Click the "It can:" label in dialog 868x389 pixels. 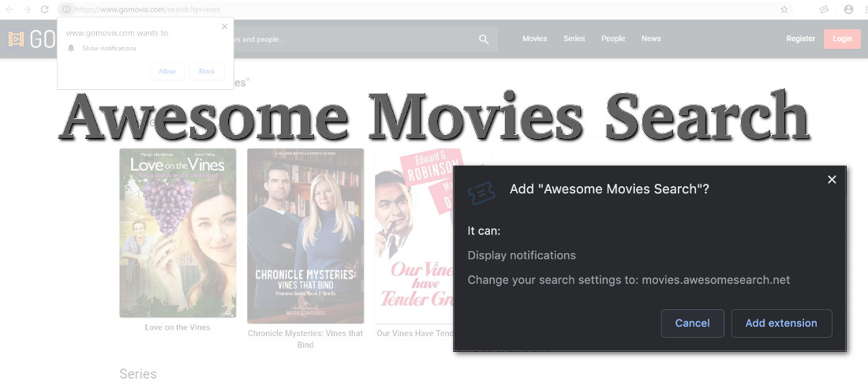click(x=484, y=230)
